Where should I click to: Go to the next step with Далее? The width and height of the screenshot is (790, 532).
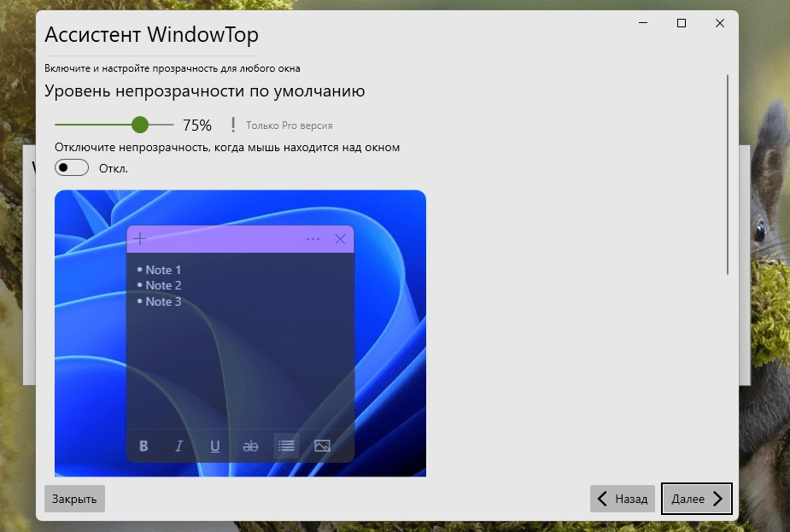(x=696, y=499)
